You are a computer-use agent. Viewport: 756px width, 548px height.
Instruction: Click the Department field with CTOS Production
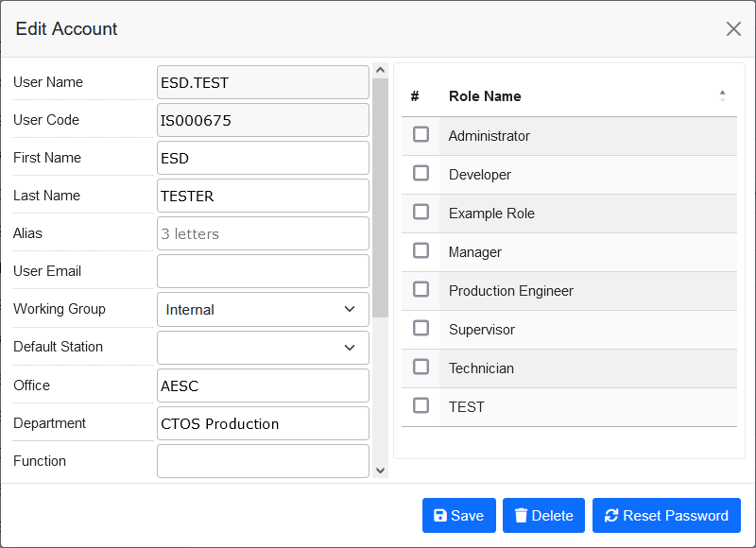pyautogui.click(x=263, y=423)
